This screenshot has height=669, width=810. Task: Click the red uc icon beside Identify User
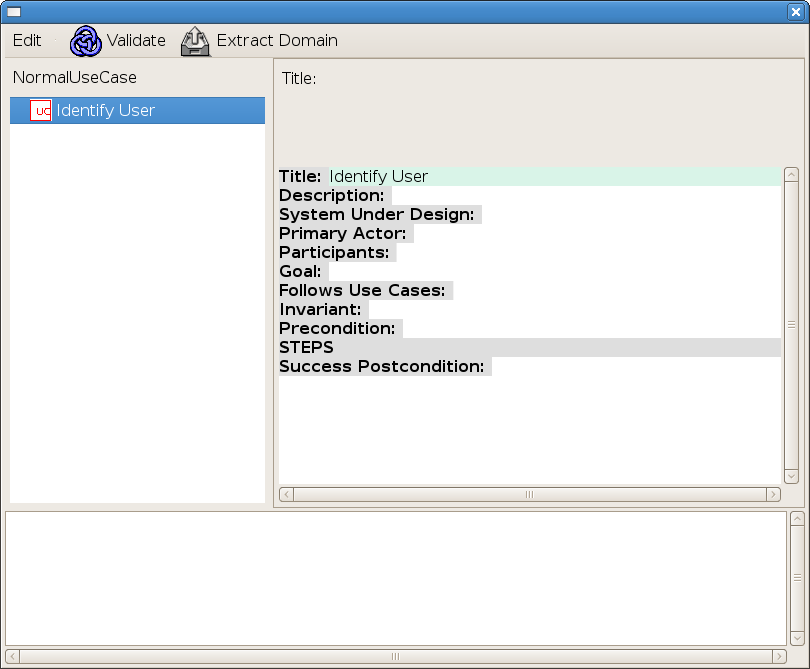coord(41,111)
